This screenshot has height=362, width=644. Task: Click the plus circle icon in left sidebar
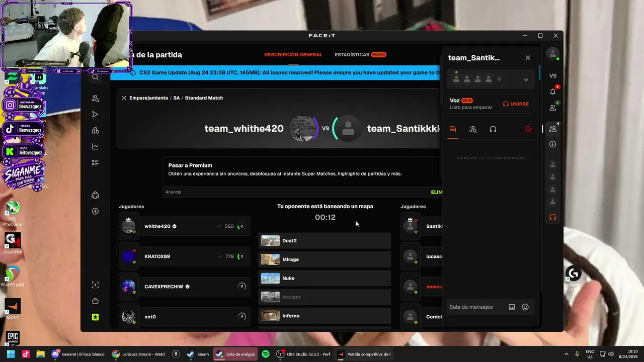pyautogui.click(x=95, y=211)
